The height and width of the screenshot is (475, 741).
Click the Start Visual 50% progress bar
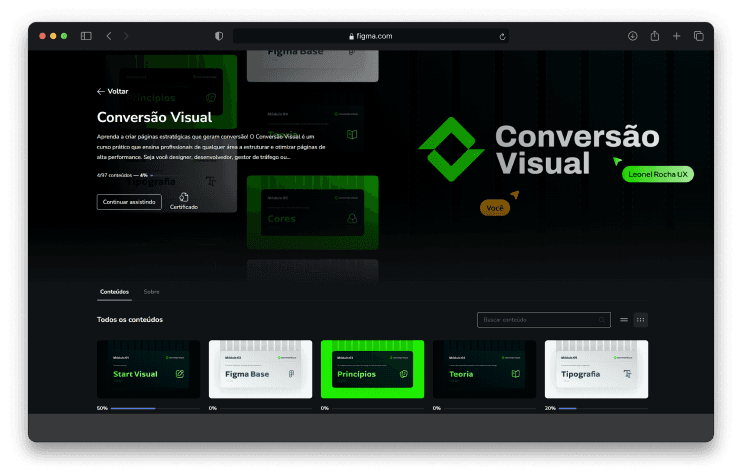pyautogui.click(x=155, y=408)
